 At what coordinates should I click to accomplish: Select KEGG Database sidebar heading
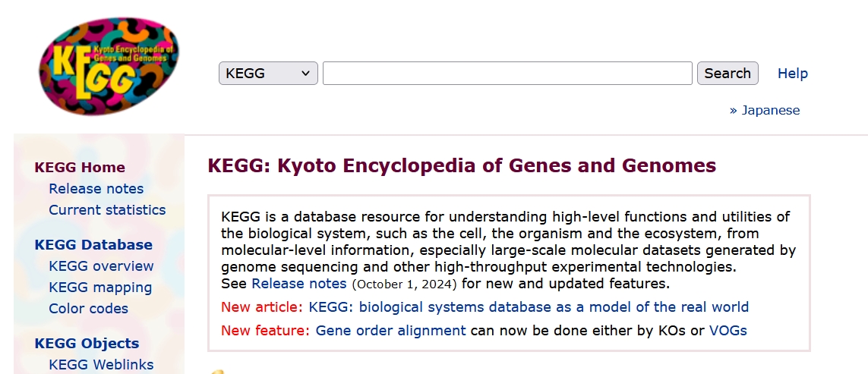click(x=93, y=245)
